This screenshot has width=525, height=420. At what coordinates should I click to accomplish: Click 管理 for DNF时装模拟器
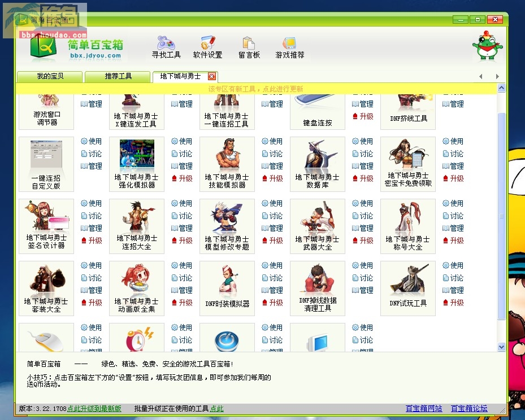(272, 291)
